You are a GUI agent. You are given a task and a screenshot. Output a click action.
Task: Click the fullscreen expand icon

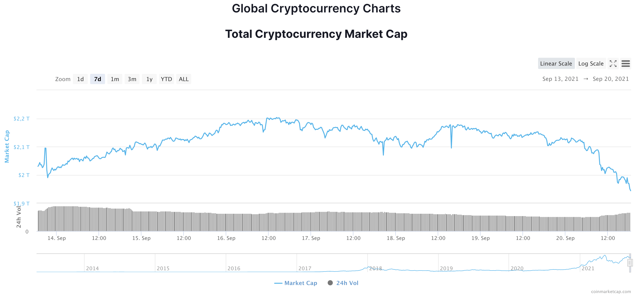tap(613, 63)
